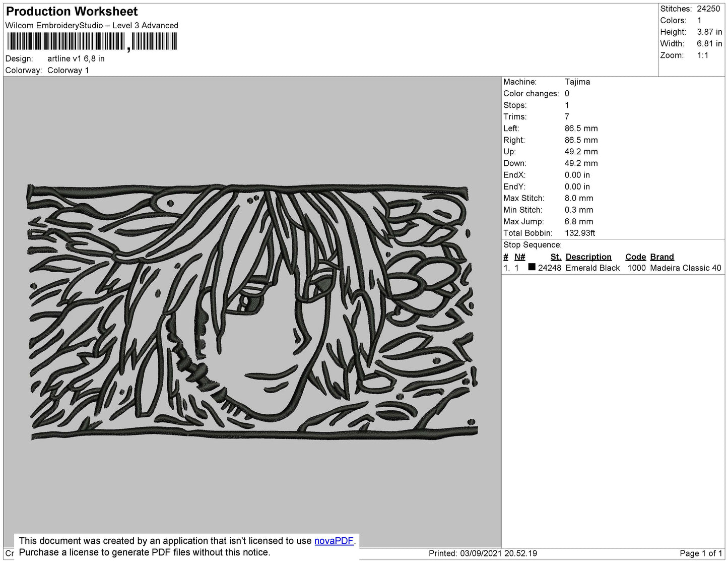The height and width of the screenshot is (563, 728).
Task: Select the Height value 3.87 in
Action: (709, 32)
